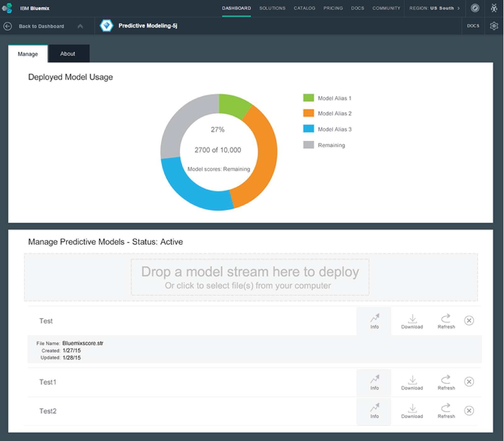This screenshot has width=504, height=441.
Task: Open the compass icon in the top bar
Action: click(475, 8)
